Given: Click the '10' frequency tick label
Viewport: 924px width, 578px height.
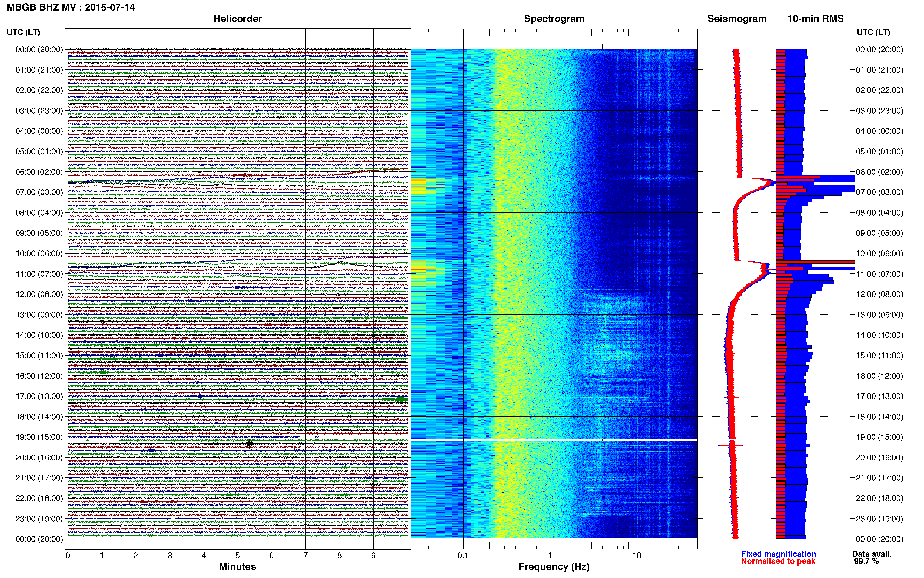Looking at the screenshot, I should tap(637, 555).
